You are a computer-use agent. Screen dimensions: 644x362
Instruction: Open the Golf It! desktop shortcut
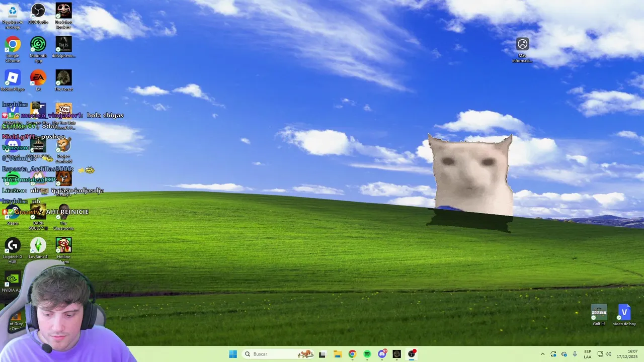click(599, 316)
